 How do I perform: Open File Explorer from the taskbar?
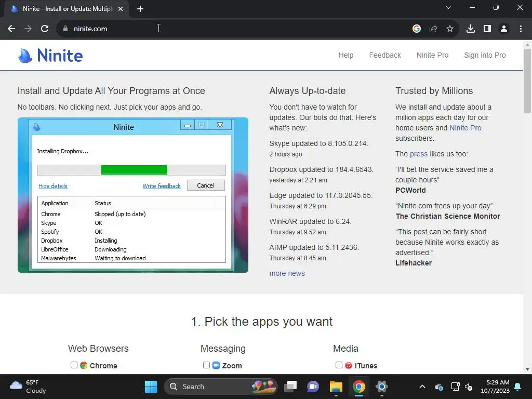(336, 387)
